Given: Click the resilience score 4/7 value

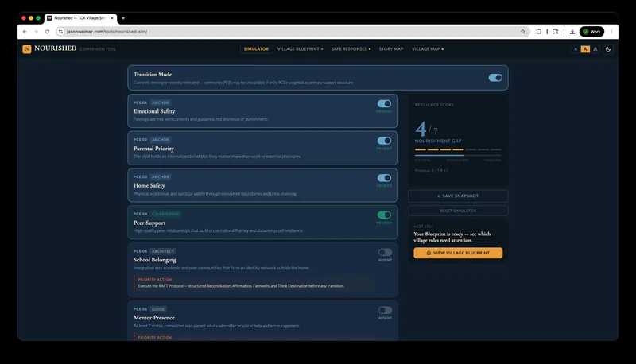Looking at the screenshot, I should coord(426,129).
